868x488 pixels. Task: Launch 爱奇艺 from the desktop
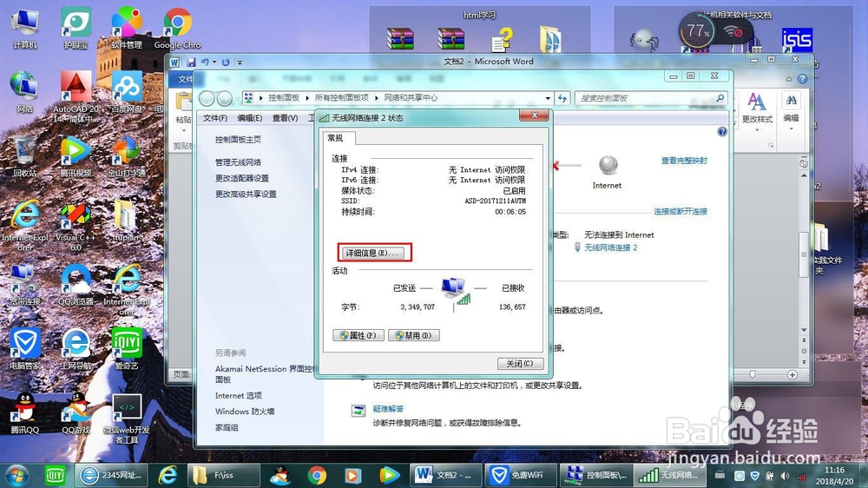[x=127, y=349]
